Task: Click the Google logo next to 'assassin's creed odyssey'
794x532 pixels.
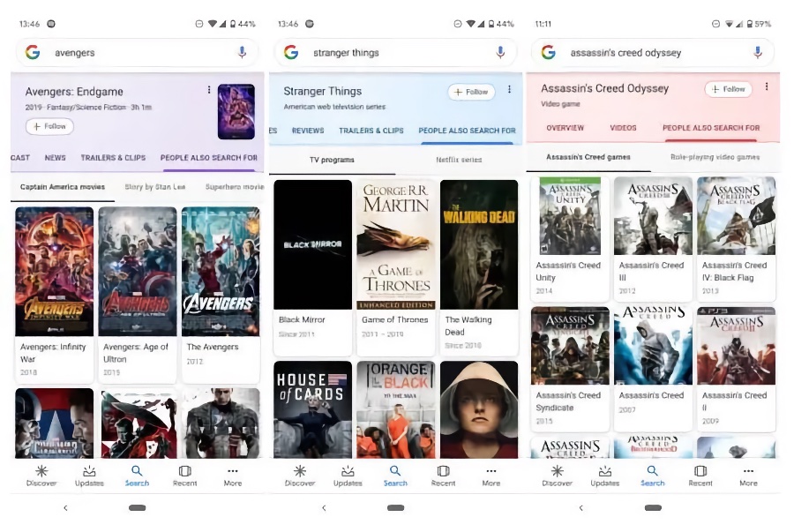Action: tap(548, 52)
